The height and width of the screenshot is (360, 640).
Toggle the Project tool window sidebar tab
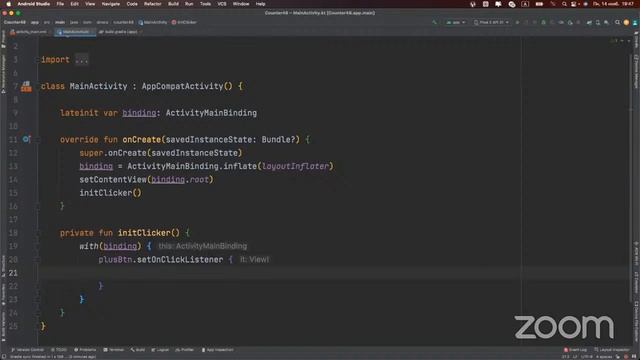(x=3, y=40)
